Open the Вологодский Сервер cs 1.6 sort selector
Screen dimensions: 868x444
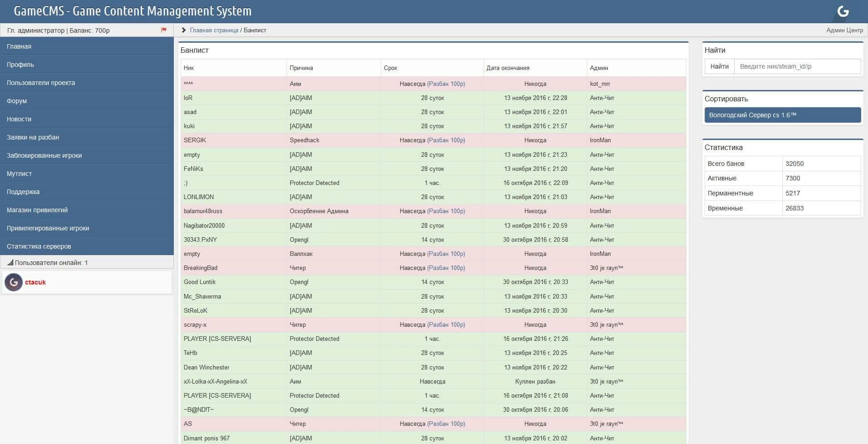pos(782,115)
